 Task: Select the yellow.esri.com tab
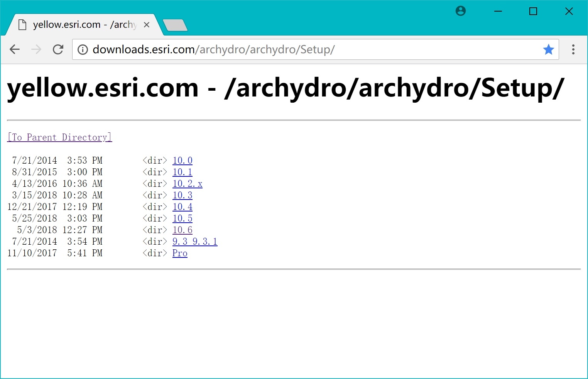(85, 25)
